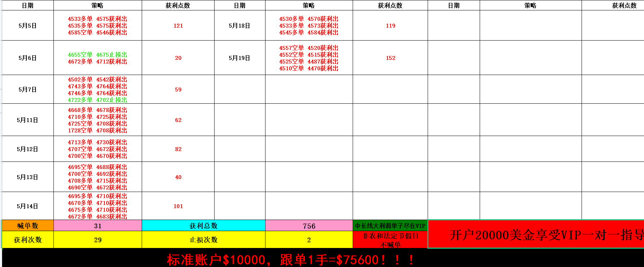Select the 5月12日 date cell

tap(28, 149)
